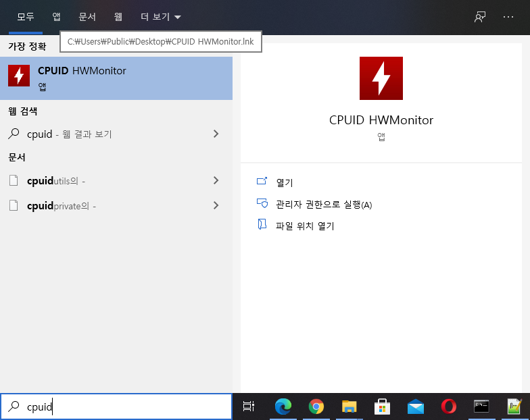The height and width of the screenshot is (420, 530).
Task: Open CPUID HWMonitor best match result
Action: tap(116, 78)
